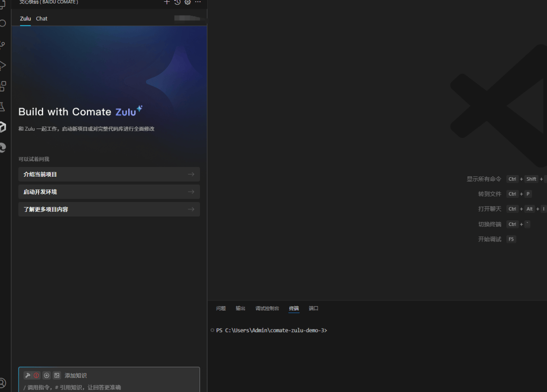Open the 端口 panel tab
547x392 pixels.
pos(313,308)
